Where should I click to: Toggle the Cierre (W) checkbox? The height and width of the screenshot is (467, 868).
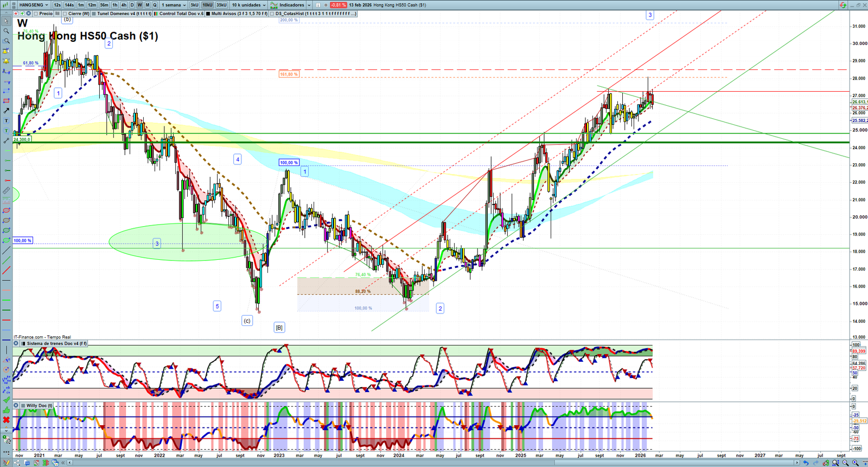[x=65, y=14]
